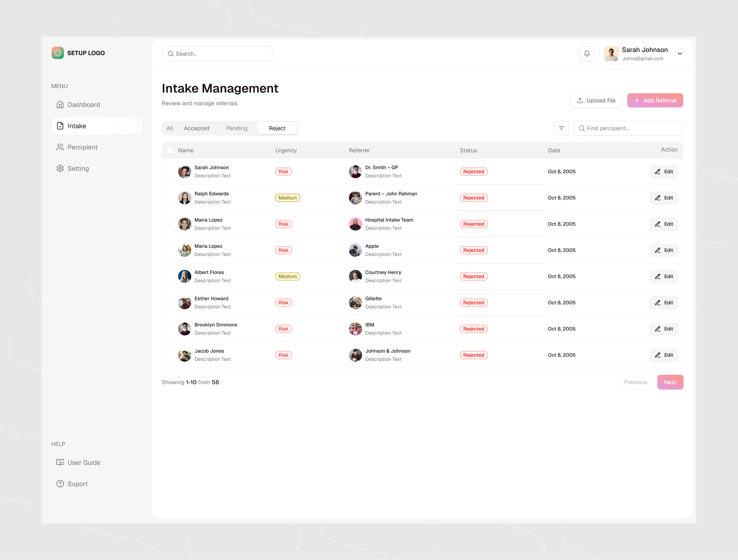Click the notification bell icon
This screenshot has width=738, height=560.
(x=587, y=54)
